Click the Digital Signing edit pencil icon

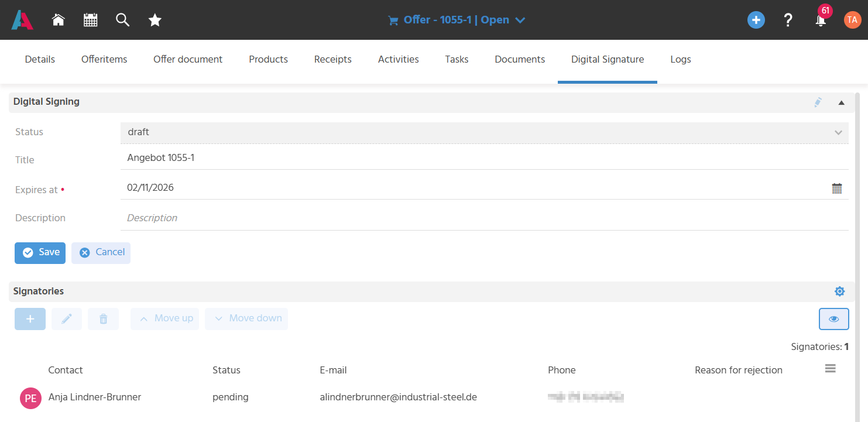(x=818, y=102)
